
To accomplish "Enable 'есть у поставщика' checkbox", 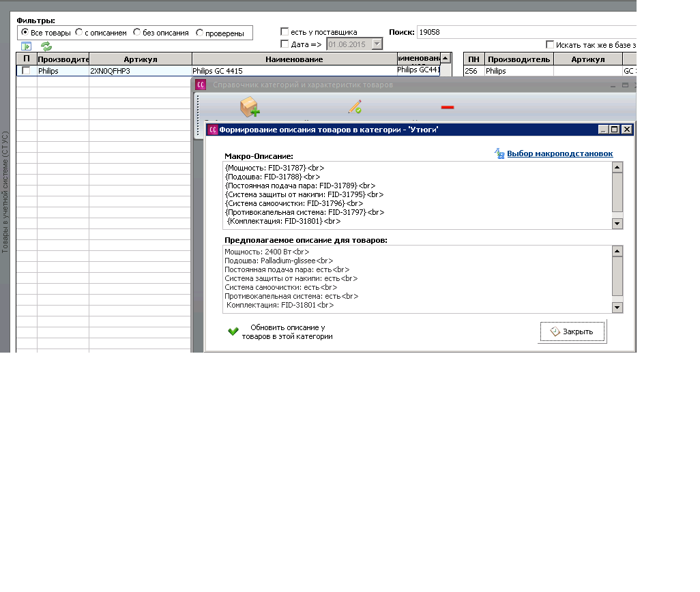I will (285, 31).
